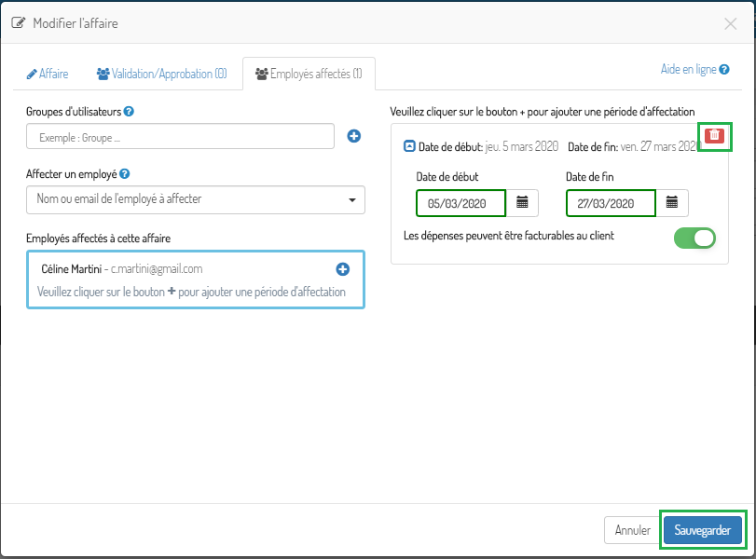Screen dimensions: 756x559
Task: Click 'ven. 27 mars 2020' summary text
Action: 661,146
